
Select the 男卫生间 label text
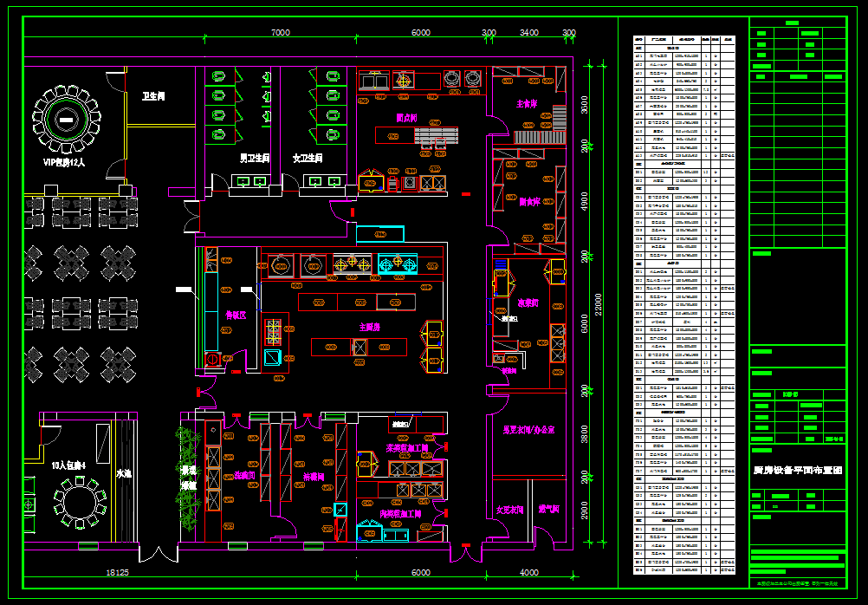pos(255,159)
